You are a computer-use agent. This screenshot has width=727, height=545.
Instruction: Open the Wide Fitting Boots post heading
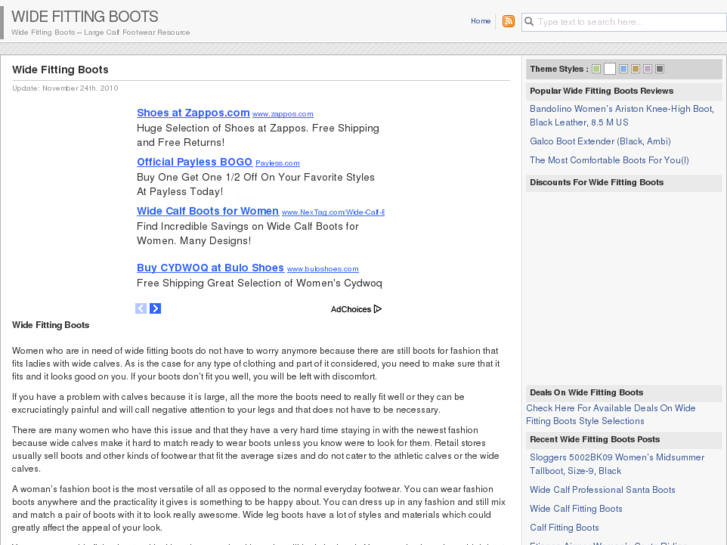[60, 70]
